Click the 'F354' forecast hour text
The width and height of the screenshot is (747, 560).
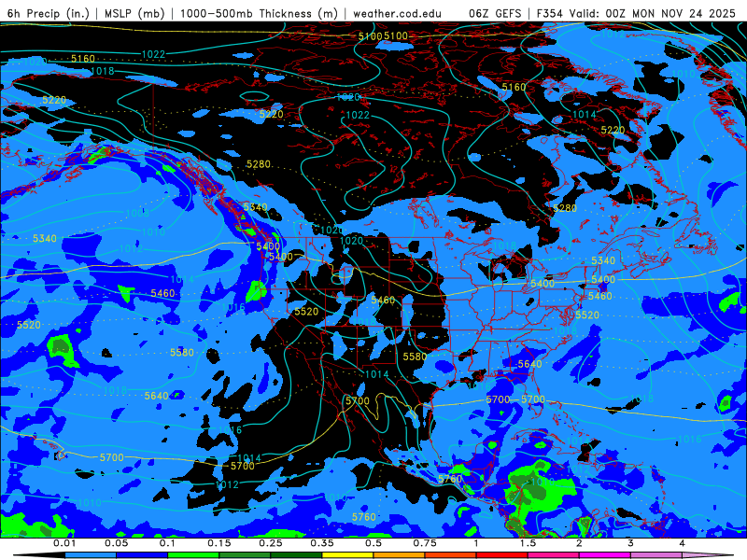549,13
